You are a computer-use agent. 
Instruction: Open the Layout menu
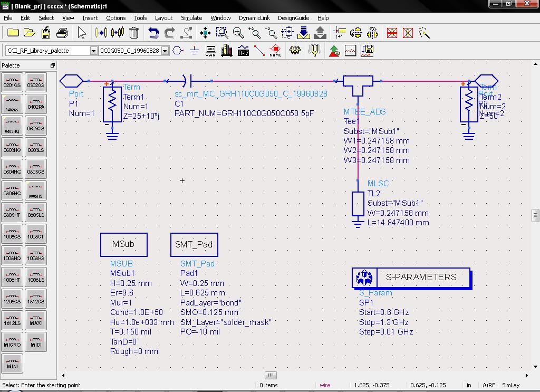tap(163, 18)
